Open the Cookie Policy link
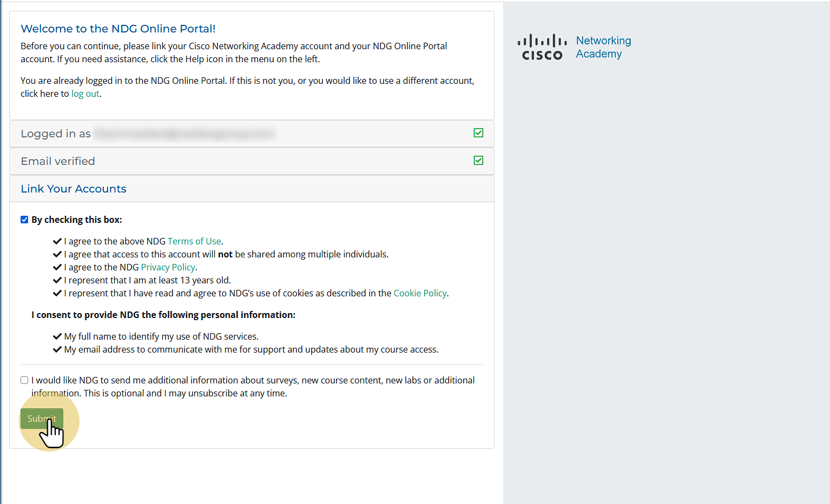The height and width of the screenshot is (504, 830). (420, 293)
